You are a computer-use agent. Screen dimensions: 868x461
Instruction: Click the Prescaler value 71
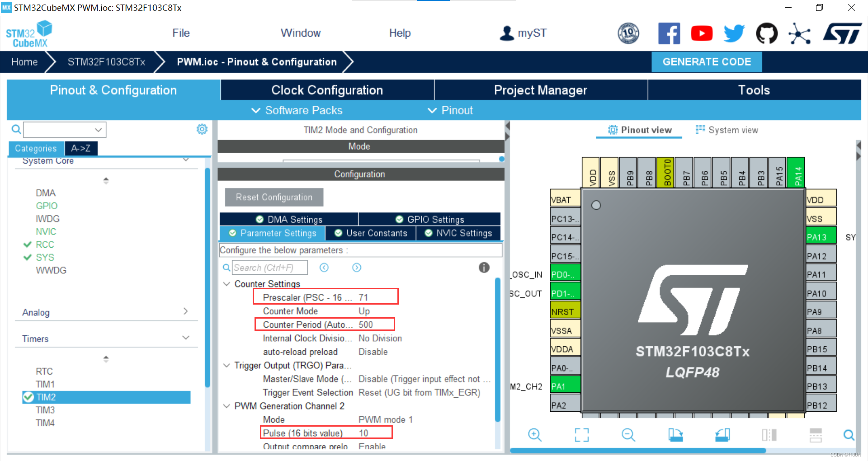[x=363, y=297]
